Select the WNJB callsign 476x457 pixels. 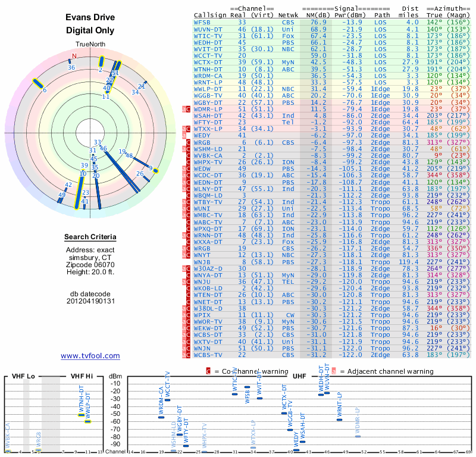click(202, 262)
